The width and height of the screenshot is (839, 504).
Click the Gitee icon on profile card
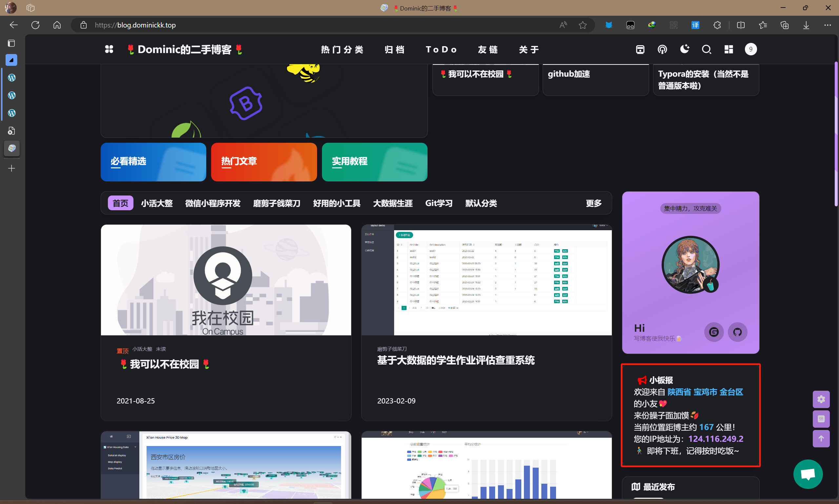point(713,332)
